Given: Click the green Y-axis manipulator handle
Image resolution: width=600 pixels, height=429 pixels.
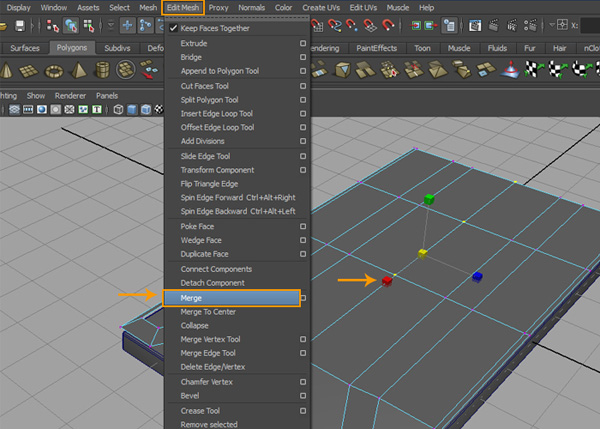Looking at the screenshot, I should (x=429, y=199).
